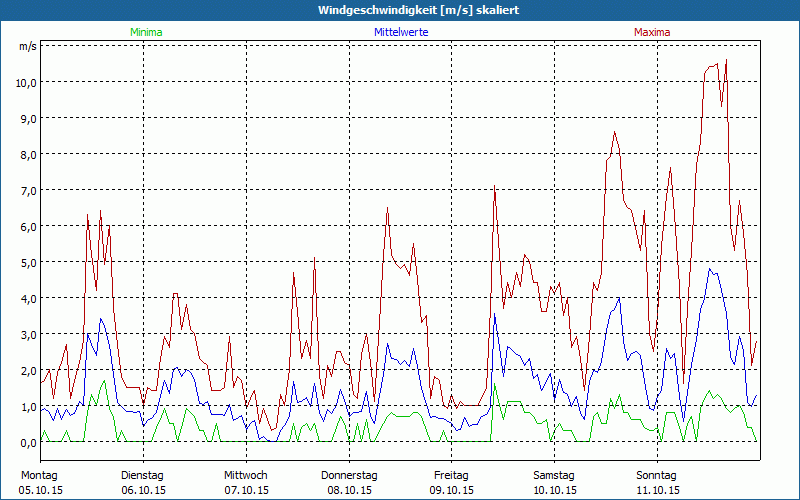This screenshot has width=800, height=500.
Task: Click the '0,0' y-axis value
Action: (29, 443)
